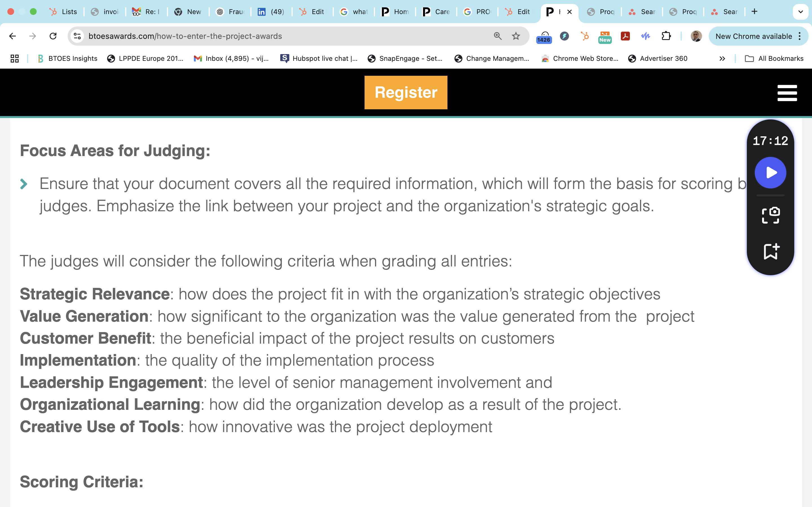The width and height of the screenshot is (812, 507).
Task: Switch to the Lists HubSpot tab
Action: tap(64, 12)
